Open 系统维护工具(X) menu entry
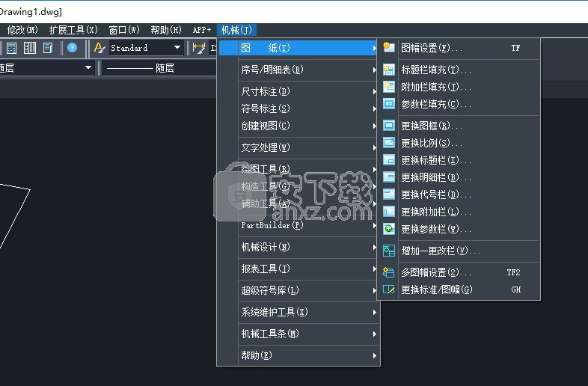 (x=298, y=312)
